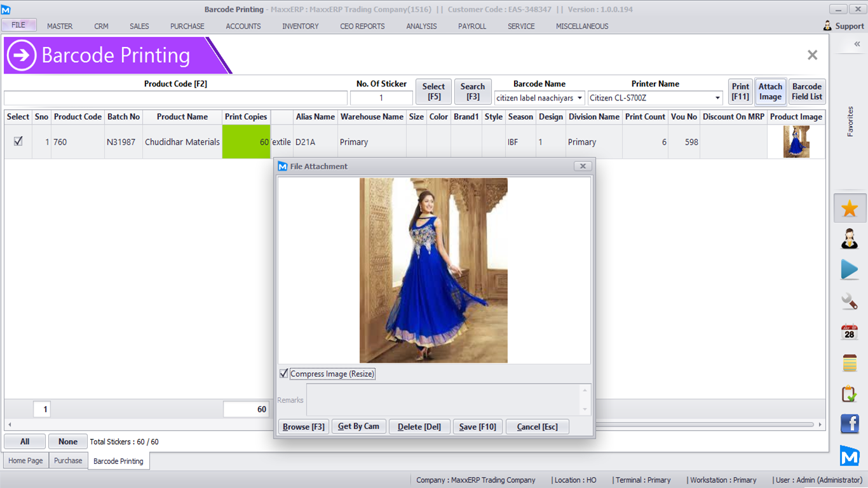The image size is (868, 488).
Task: Click the star Favorites icon in sidebar
Action: (850, 208)
